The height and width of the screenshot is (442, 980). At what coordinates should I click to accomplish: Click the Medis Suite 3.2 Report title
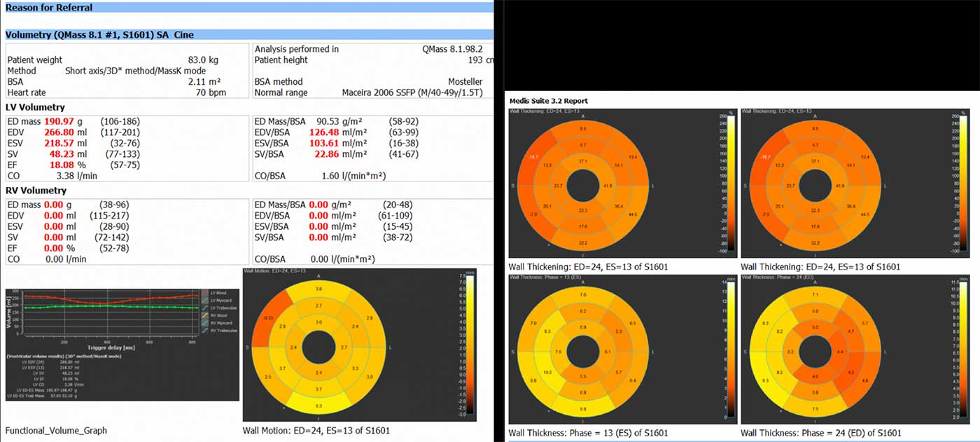click(x=549, y=101)
